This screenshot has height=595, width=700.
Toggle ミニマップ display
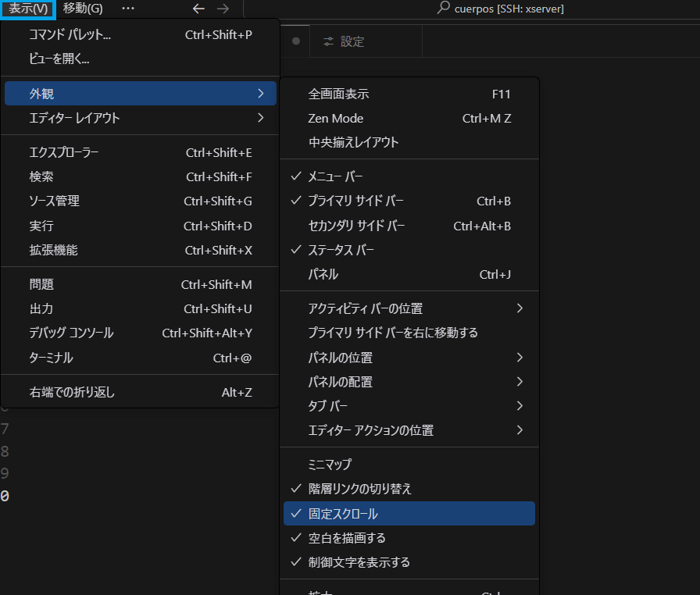(409, 465)
